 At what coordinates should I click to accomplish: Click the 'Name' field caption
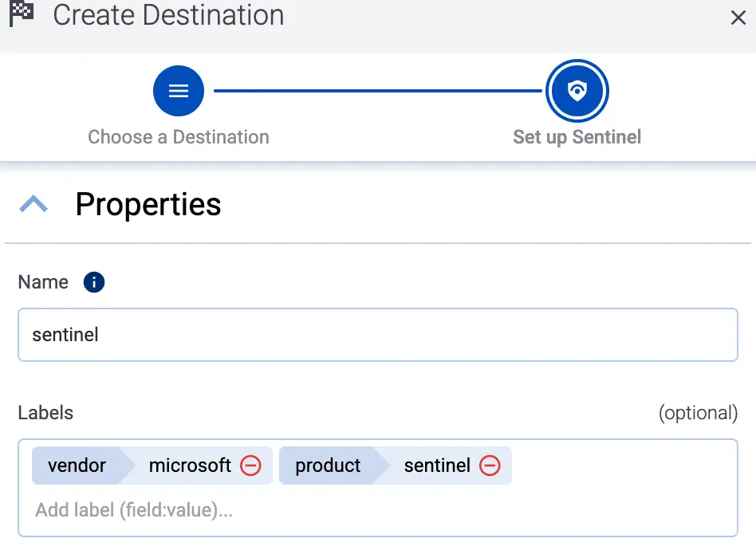click(43, 282)
